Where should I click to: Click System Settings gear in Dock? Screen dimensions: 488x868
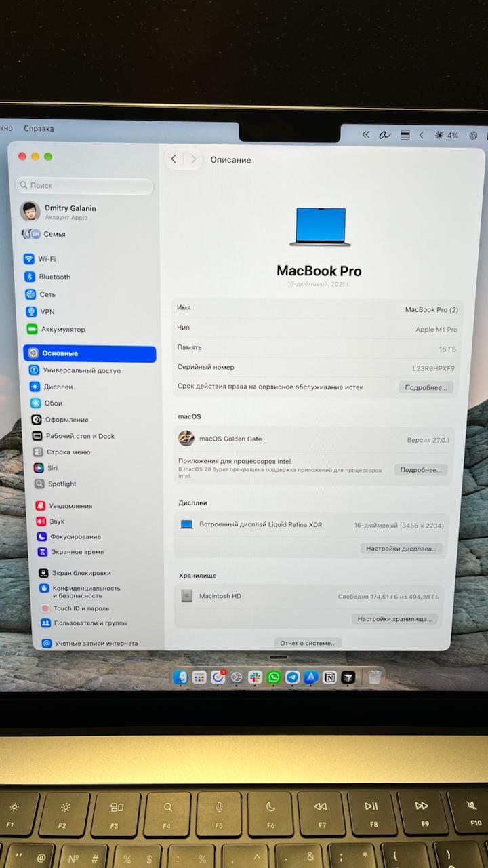tap(237, 677)
